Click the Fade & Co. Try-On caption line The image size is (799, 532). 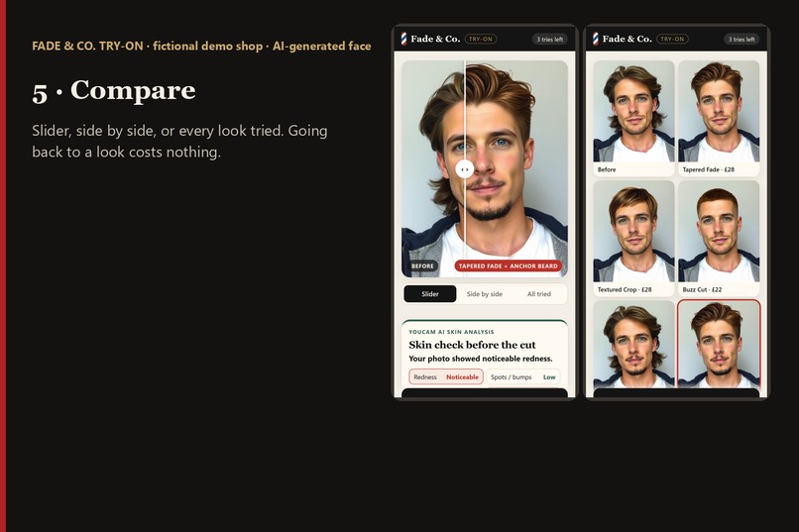click(x=201, y=46)
